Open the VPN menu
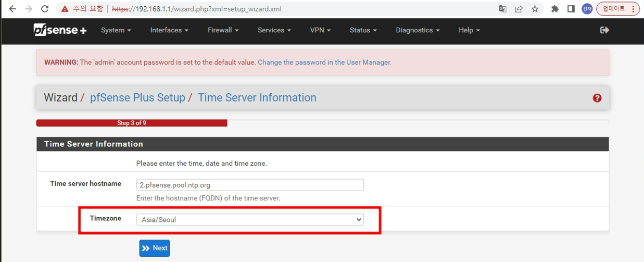 click(320, 30)
